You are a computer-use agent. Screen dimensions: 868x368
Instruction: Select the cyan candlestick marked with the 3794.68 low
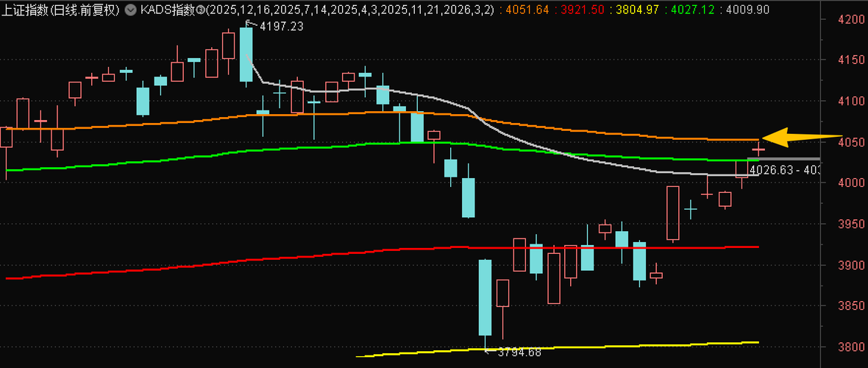485,297
